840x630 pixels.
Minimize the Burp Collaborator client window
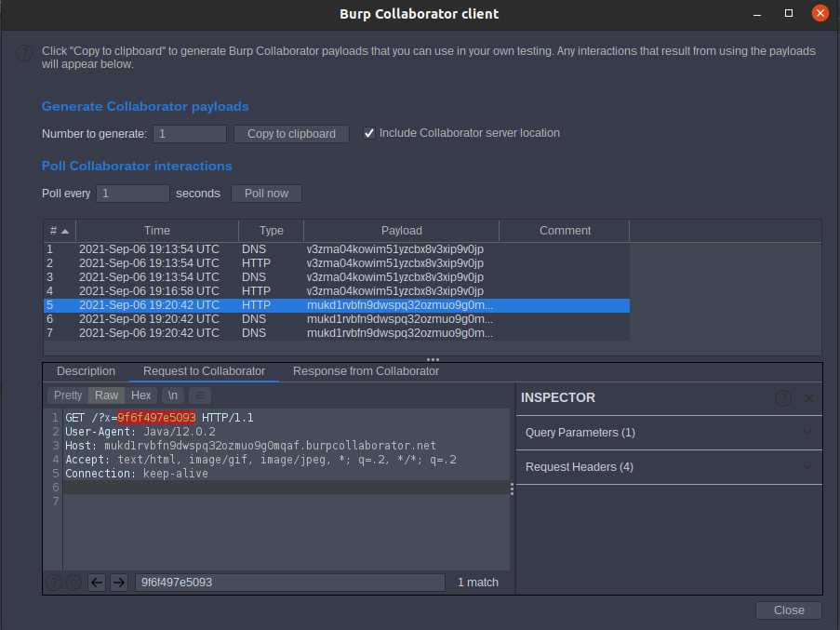tap(757, 14)
